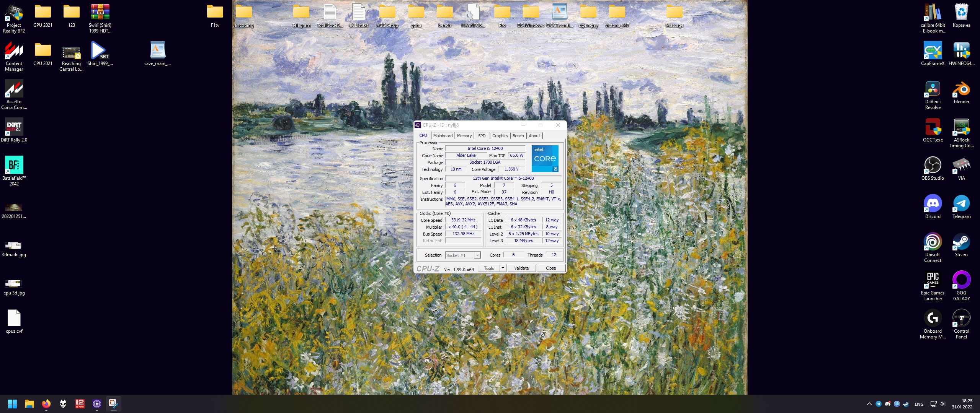The image size is (980, 413).
Task: Switch to the Mainboard tab
Action: (443, 136)
